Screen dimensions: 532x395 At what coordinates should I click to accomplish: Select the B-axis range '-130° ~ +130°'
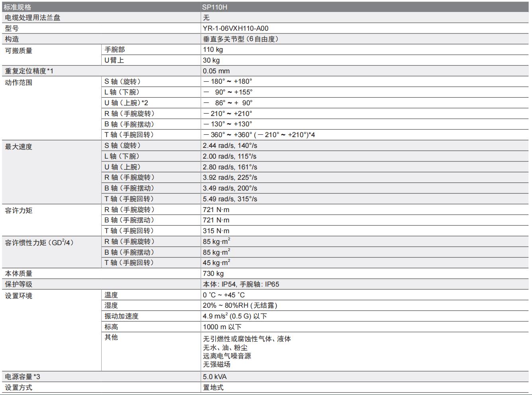[x=228, y=124]
